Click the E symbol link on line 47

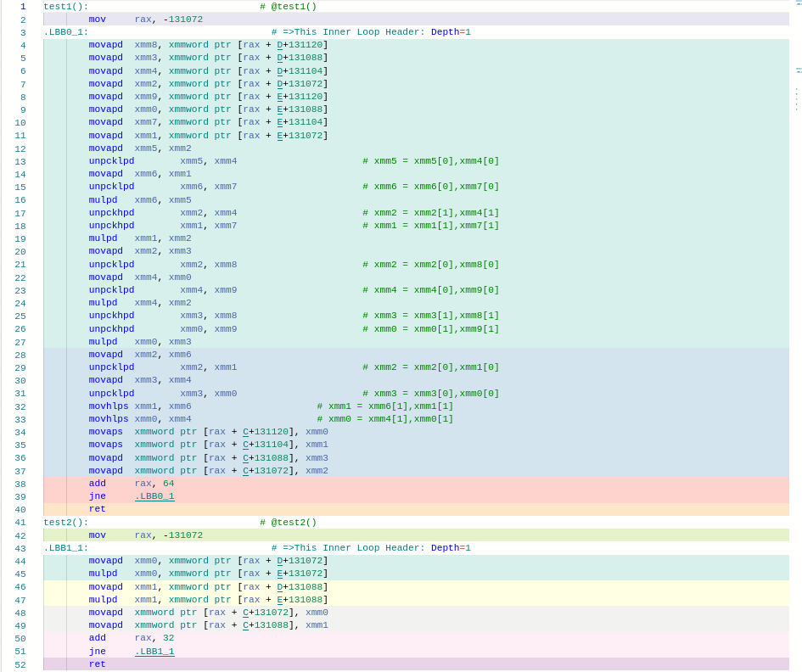click(280, 600)
